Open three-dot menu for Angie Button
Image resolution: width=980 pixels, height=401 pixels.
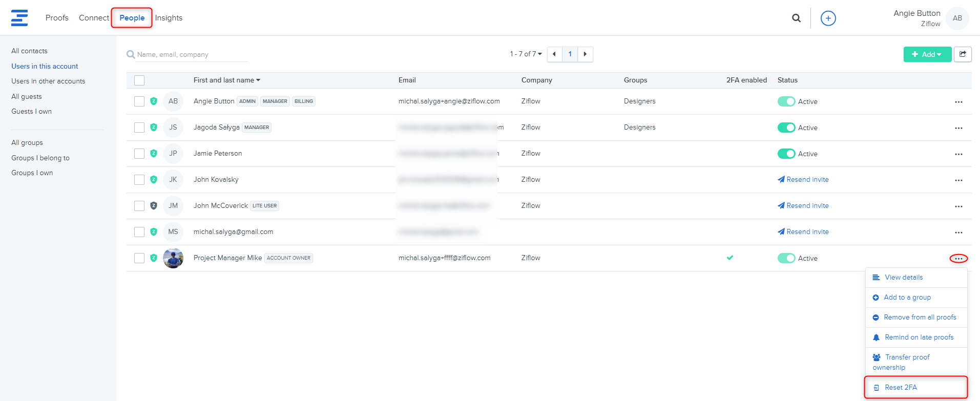tap(958, 102)
